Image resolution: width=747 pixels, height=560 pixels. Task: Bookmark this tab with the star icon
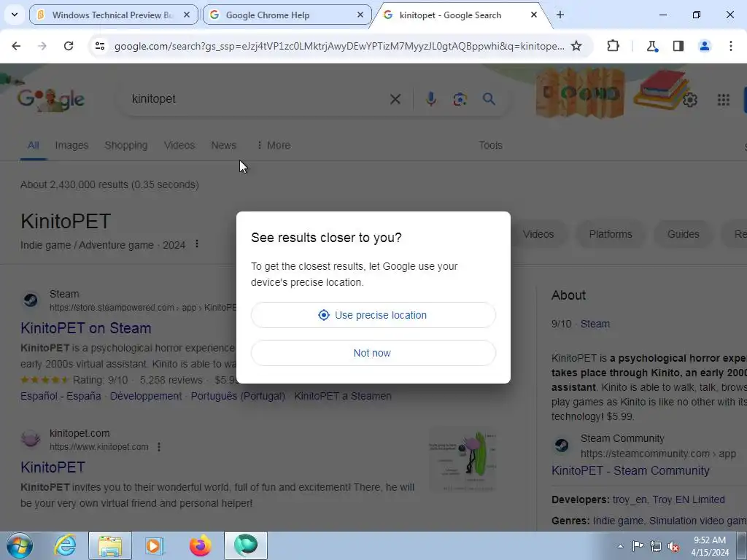point(576,46)
